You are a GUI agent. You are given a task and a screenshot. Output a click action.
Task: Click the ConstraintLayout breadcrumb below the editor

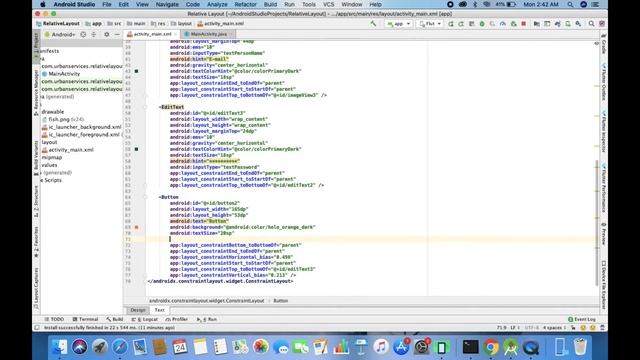click(x=207, y=301)
